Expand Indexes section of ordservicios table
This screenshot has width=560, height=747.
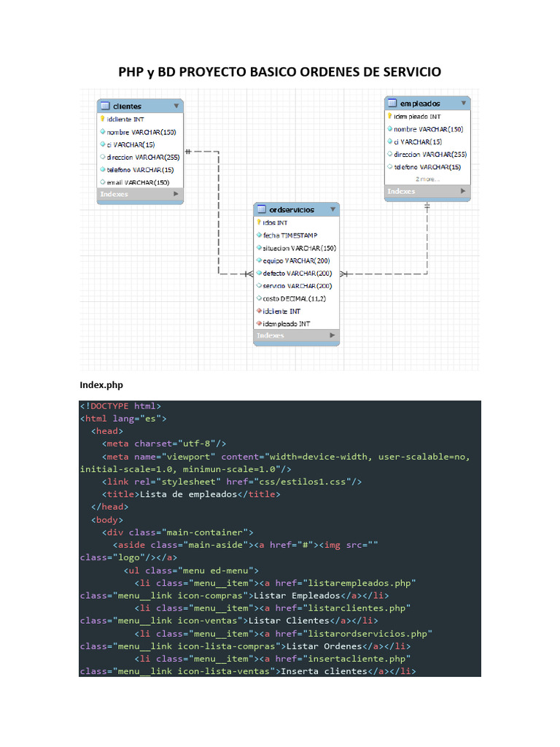coord(332,336)
